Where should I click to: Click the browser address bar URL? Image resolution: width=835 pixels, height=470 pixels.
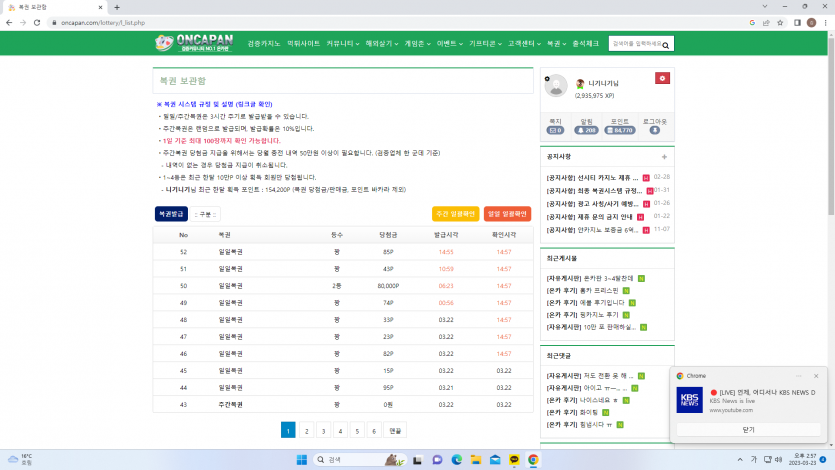pos(103,23)
